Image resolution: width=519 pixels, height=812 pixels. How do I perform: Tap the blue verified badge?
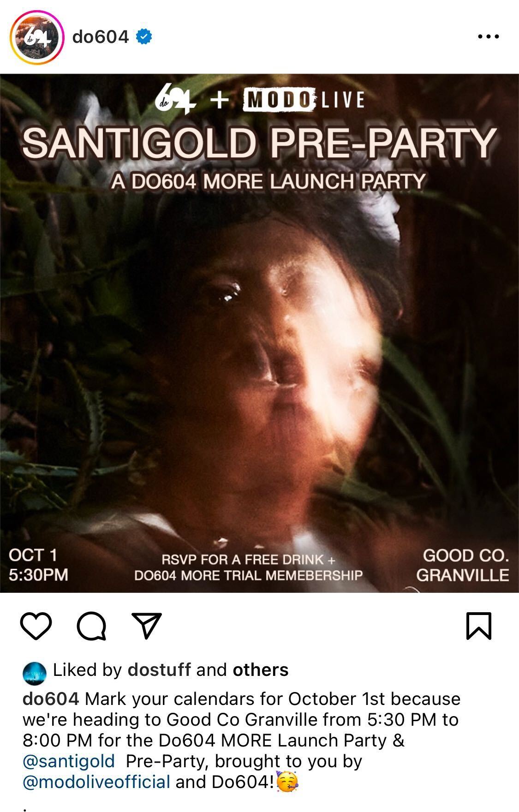[x=144, y=36]
